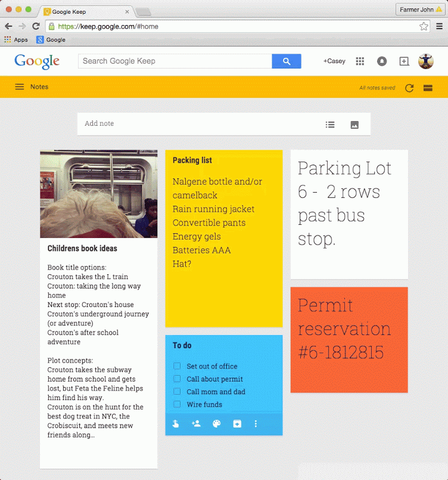Click the refresh notes icon

[x=409, y=88]
